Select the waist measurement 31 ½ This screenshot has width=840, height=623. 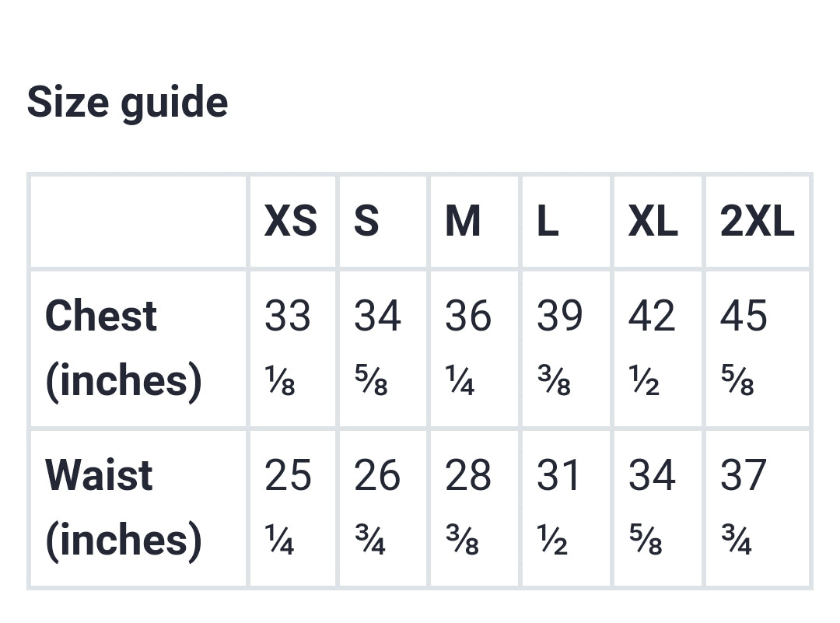[558, 507]
